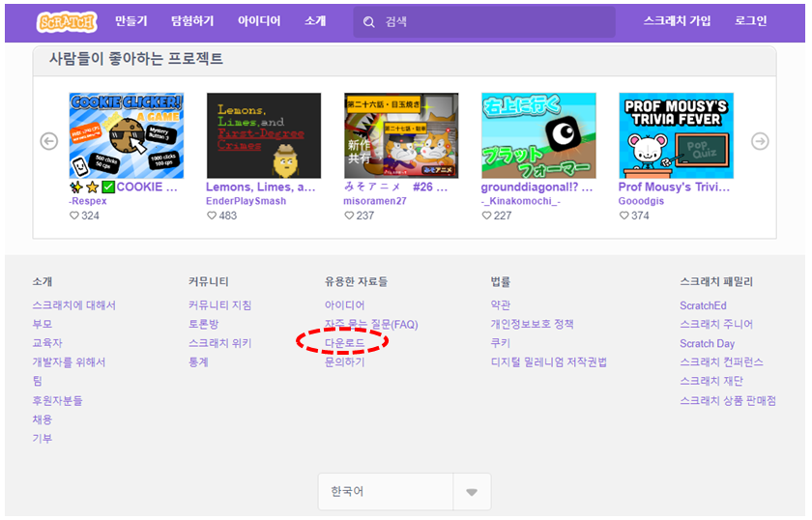Click 스크래치에 대해서 footer link
This screenshot has height=520, width=812.
(x=74, y=305)
